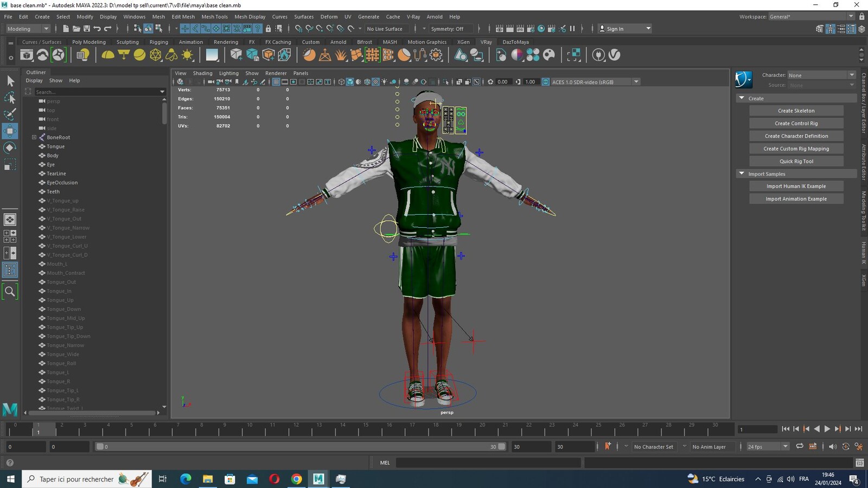Toggle X-ray joints display
Viewport: 868px width, 488px height.
pos(476,82)
